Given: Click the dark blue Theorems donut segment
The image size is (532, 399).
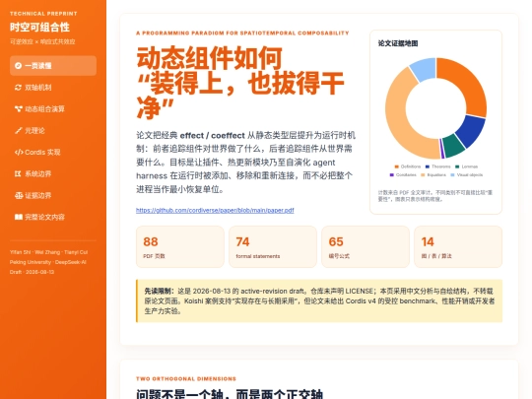Looking at the screenshot, I should (472, 131).
